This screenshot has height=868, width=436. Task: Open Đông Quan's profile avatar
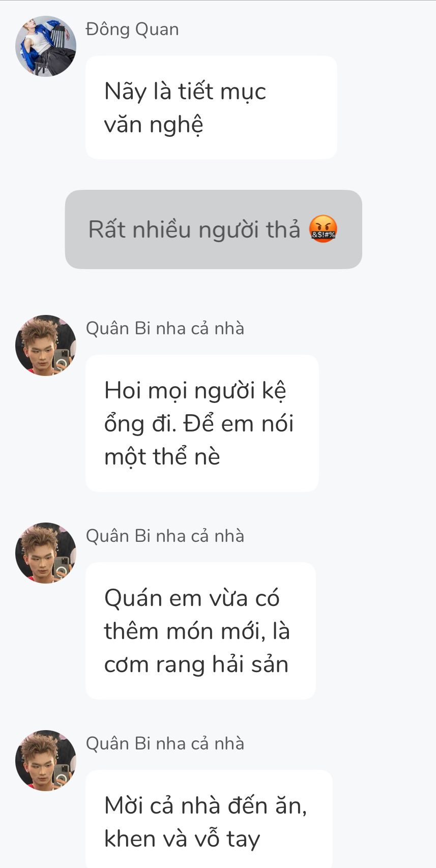pos(46,46)
